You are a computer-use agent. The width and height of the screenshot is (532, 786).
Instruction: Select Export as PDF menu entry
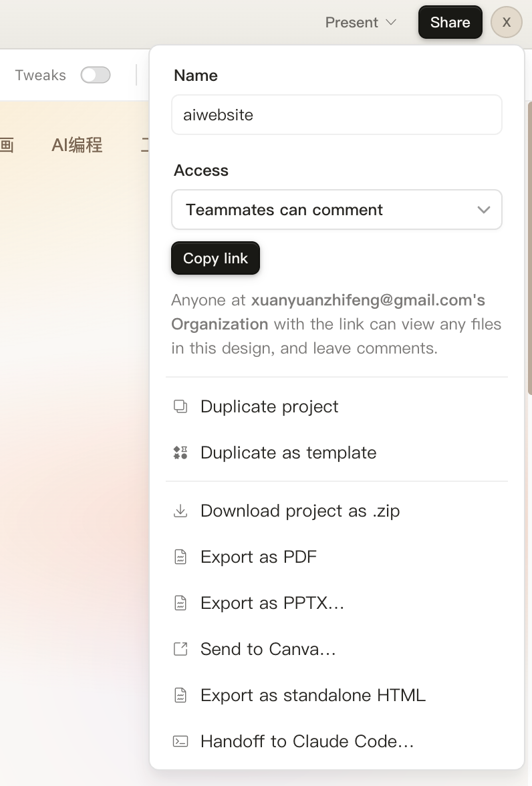tap(259, 557)
